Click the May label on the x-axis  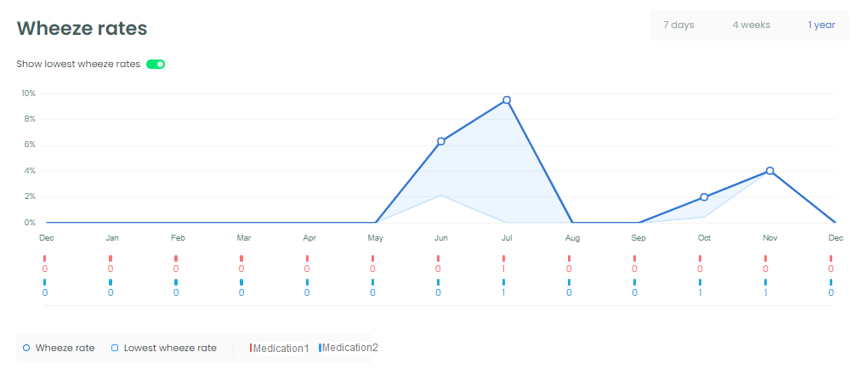tap(375, 238)
